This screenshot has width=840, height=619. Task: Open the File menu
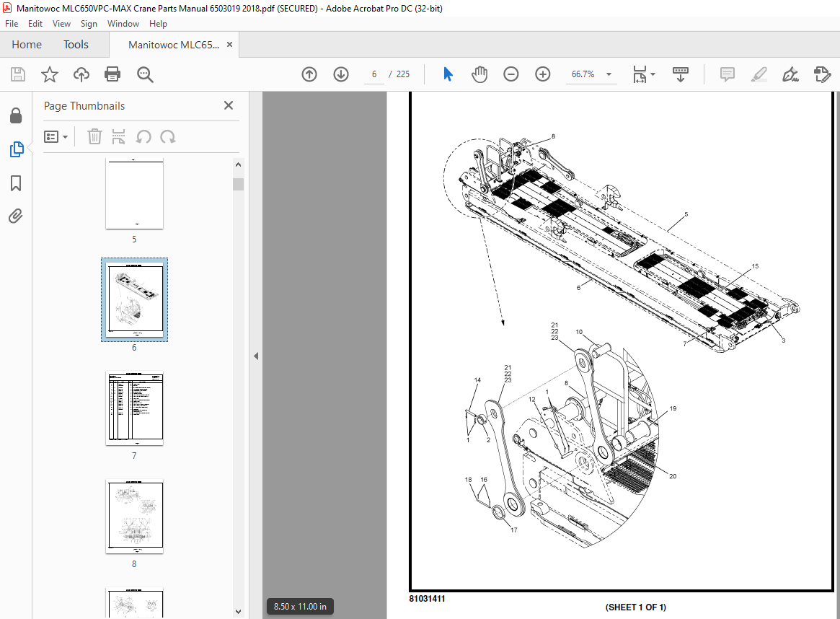point(12,24)
